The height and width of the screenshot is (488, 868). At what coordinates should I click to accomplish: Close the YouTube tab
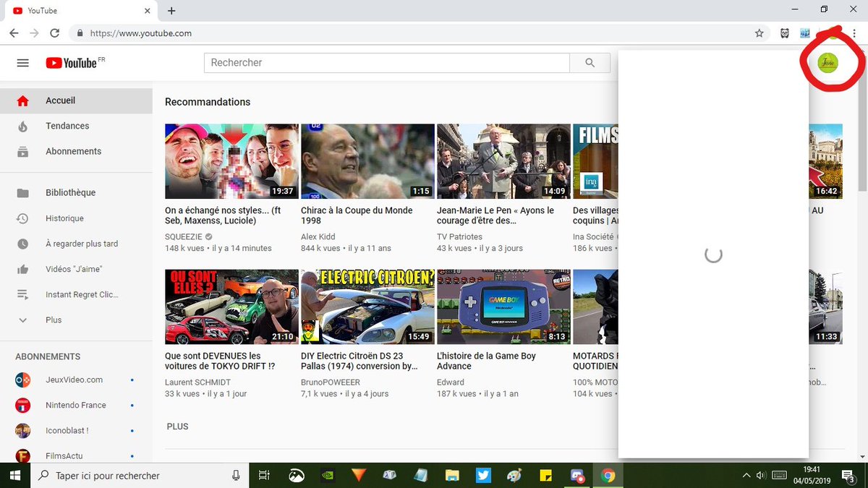coord(148,11)
